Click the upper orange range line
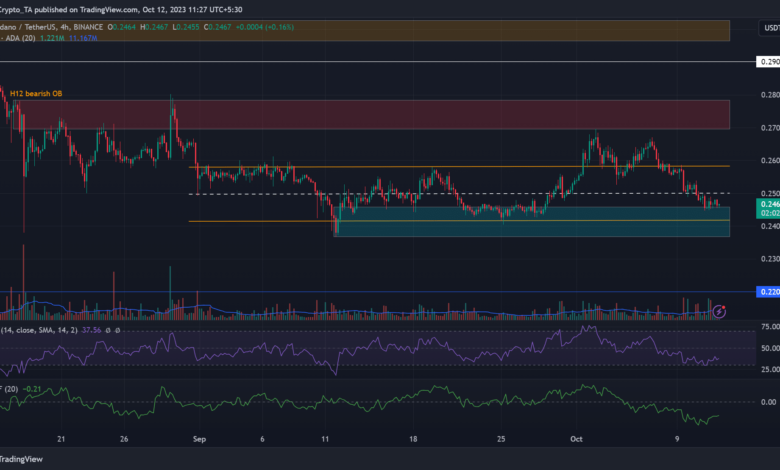The height and width of the screenshot is (470, 780). click(x=400, y=166)
